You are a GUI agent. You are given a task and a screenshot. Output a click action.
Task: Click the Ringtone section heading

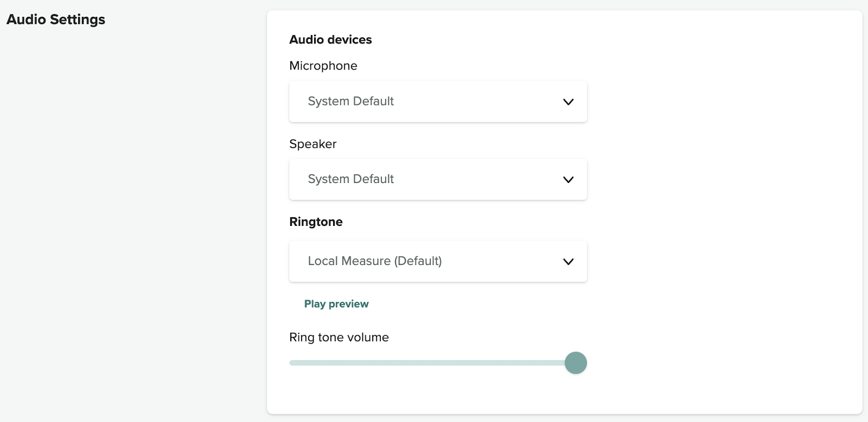316,222
